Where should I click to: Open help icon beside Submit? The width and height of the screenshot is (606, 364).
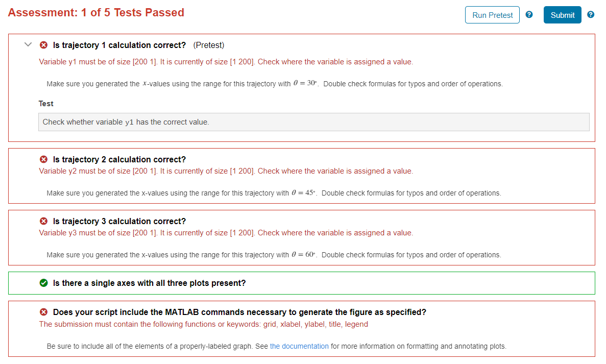pos(590,15)
